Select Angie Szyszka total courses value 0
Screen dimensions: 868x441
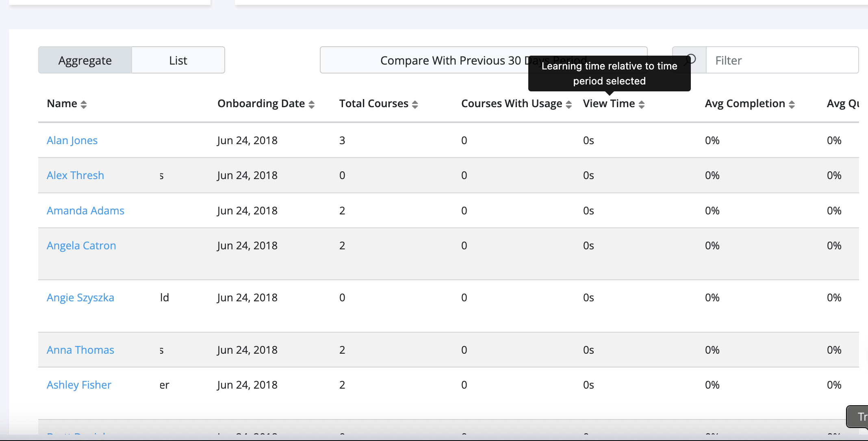pyautogui.click(x=342, y=297)
